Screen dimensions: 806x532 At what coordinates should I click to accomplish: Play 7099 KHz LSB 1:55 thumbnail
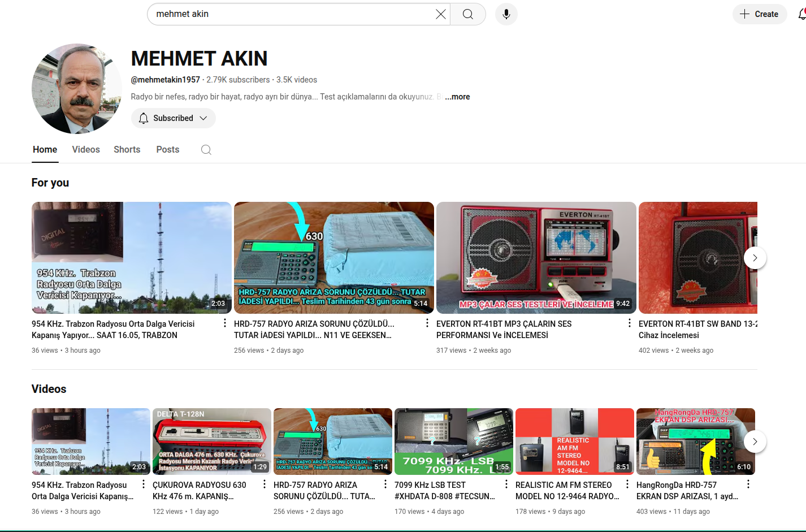[x=454, y=442]
